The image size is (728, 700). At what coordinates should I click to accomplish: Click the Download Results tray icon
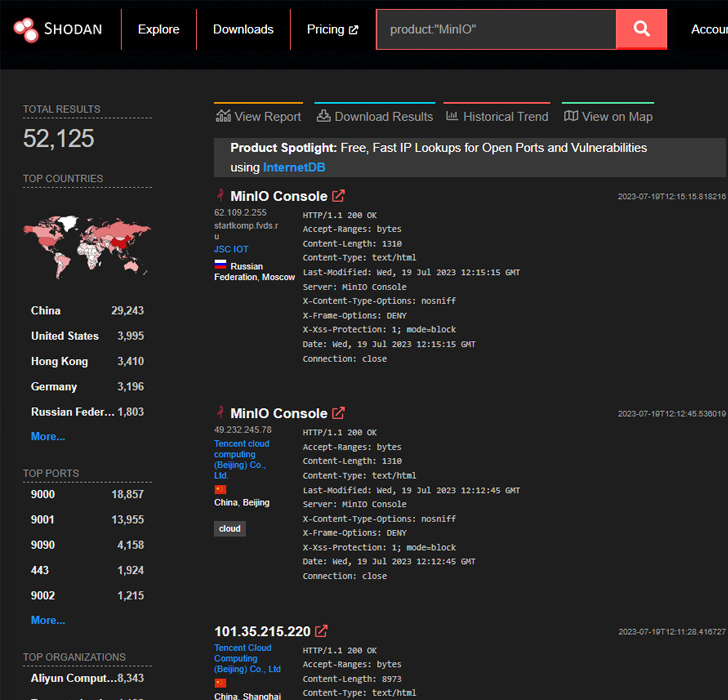324,116
